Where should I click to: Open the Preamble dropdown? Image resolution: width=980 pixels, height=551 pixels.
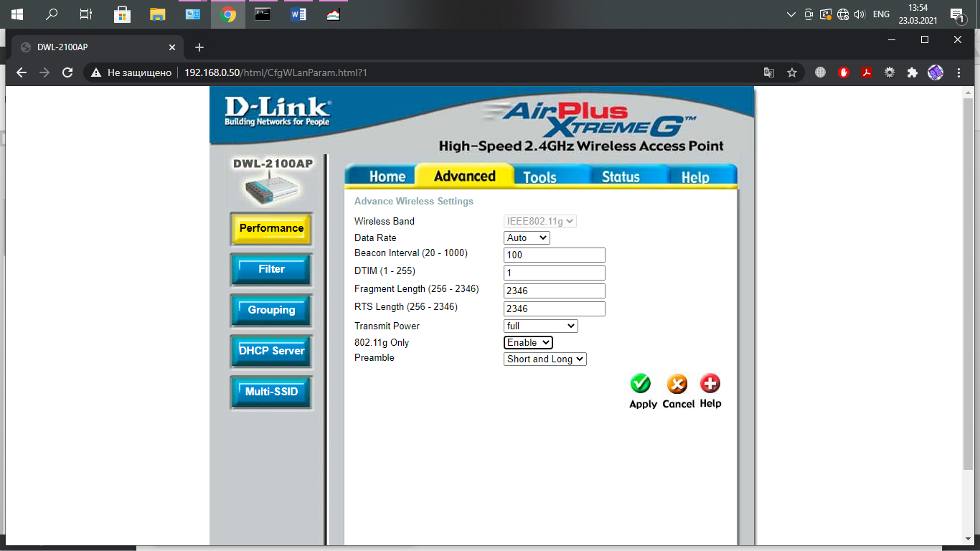[x=545, y=359]
